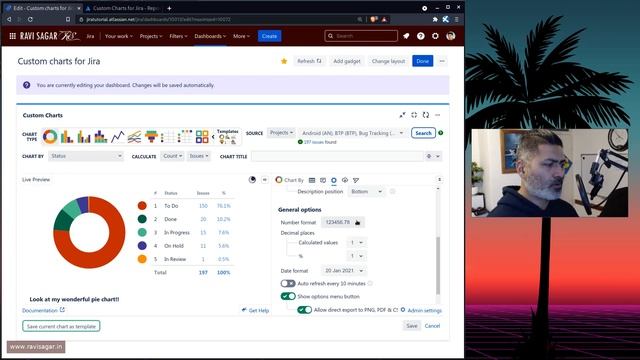Open the Dashboards menu
The image size is (640, 360).
click(x=210, y=36)
